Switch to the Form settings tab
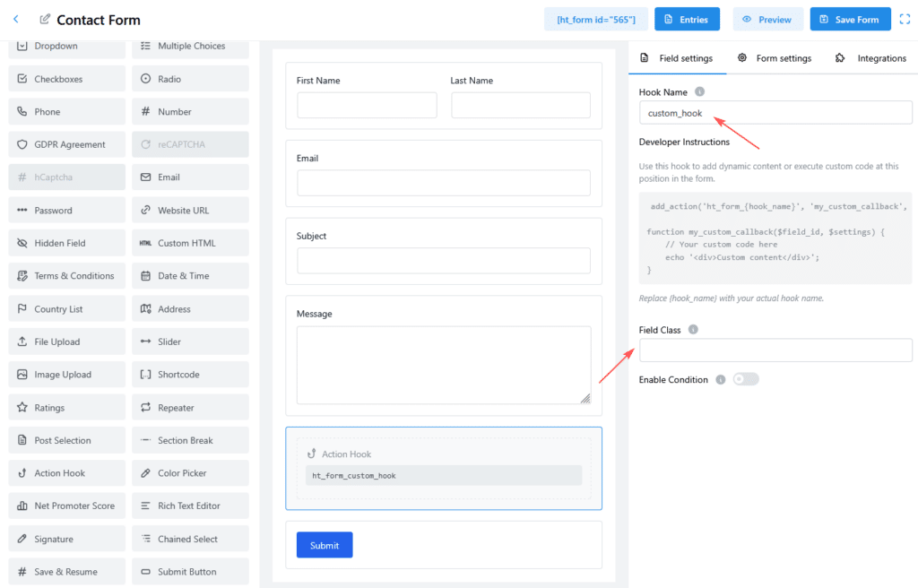Screen dimensions: 918x588 click(775, 58)
